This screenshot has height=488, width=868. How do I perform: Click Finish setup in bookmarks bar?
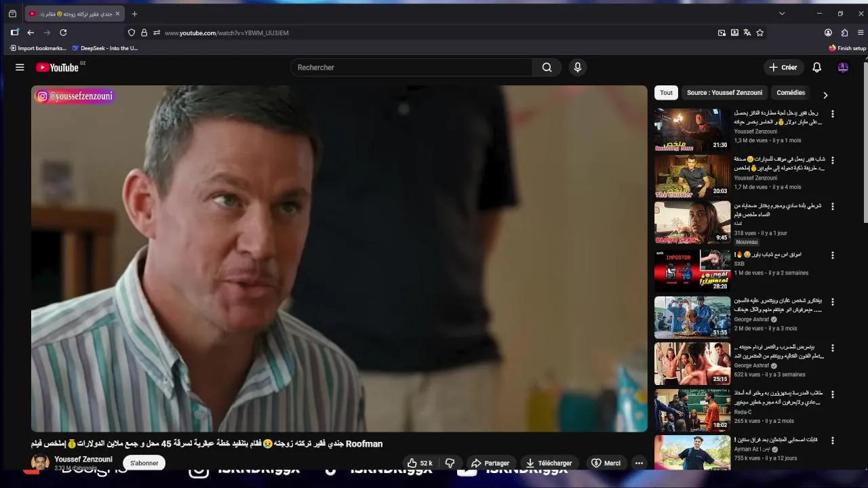847,48
